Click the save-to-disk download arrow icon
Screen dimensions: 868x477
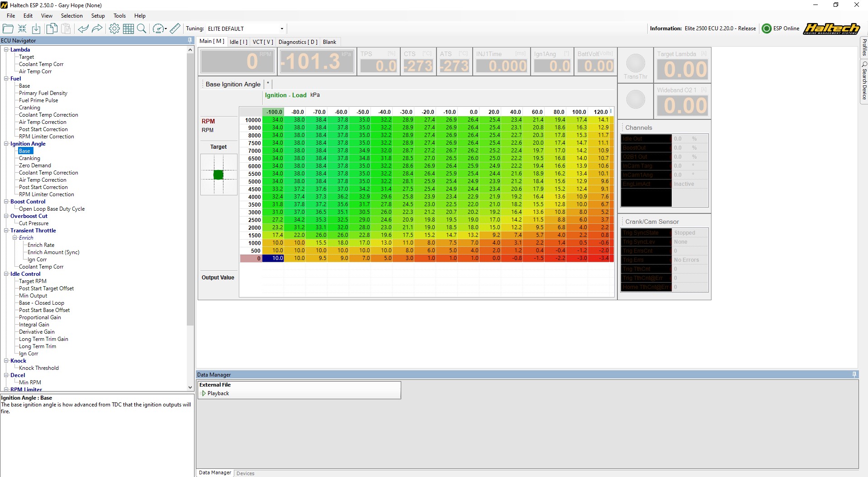tap(36, 28)
